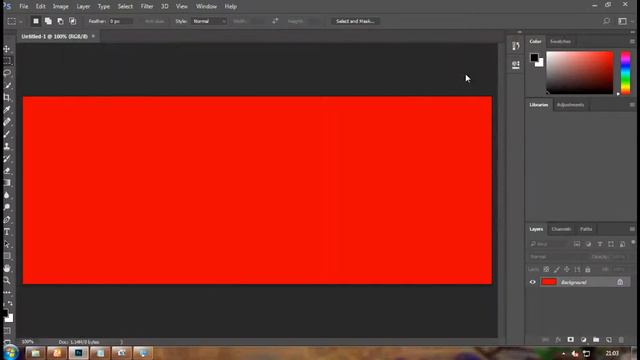Select the Eraser tool
Screen dimensions: 640x360
point(7,171)
